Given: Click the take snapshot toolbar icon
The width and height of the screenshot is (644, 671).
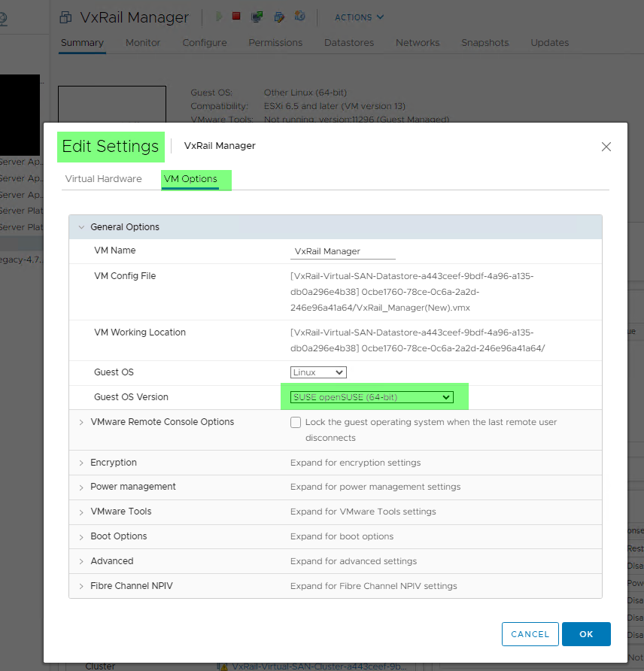Looking at the screenshot, I should click(x=300, y=17).
